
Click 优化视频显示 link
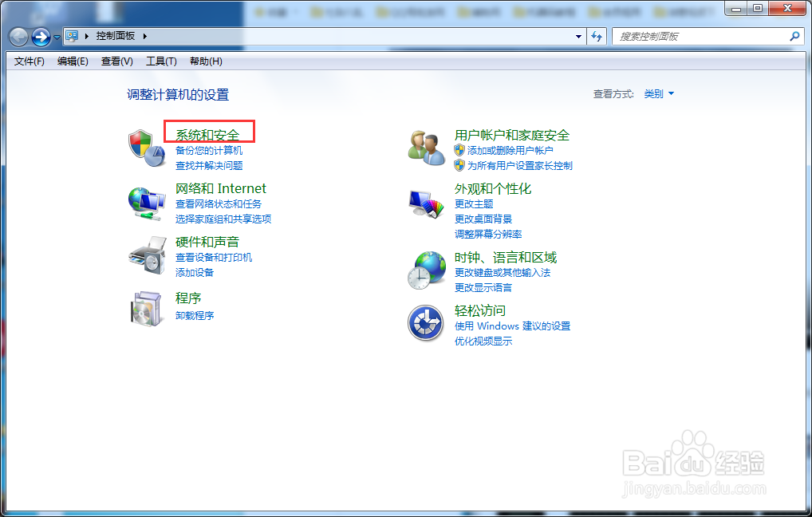click(x=483, y=341)
